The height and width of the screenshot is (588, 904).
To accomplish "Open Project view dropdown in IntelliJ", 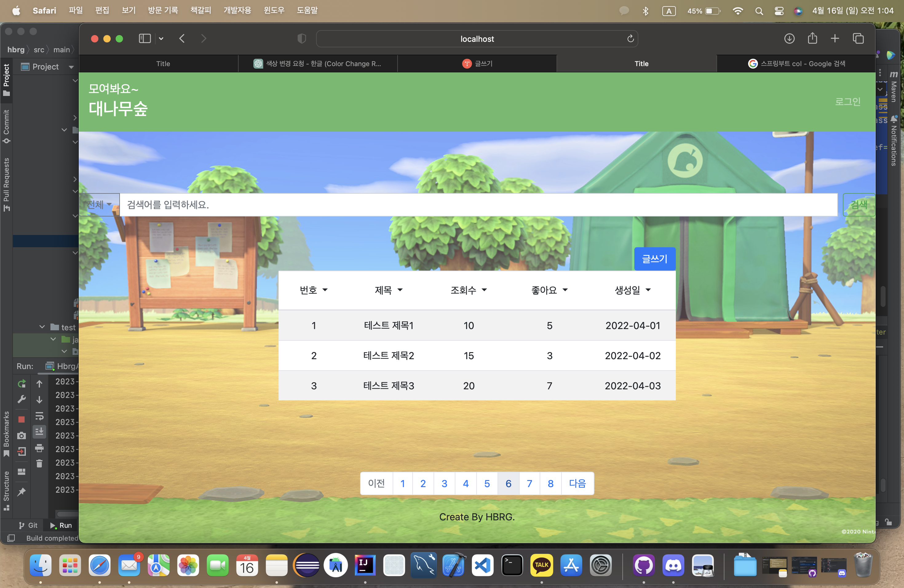I will 71,67.
